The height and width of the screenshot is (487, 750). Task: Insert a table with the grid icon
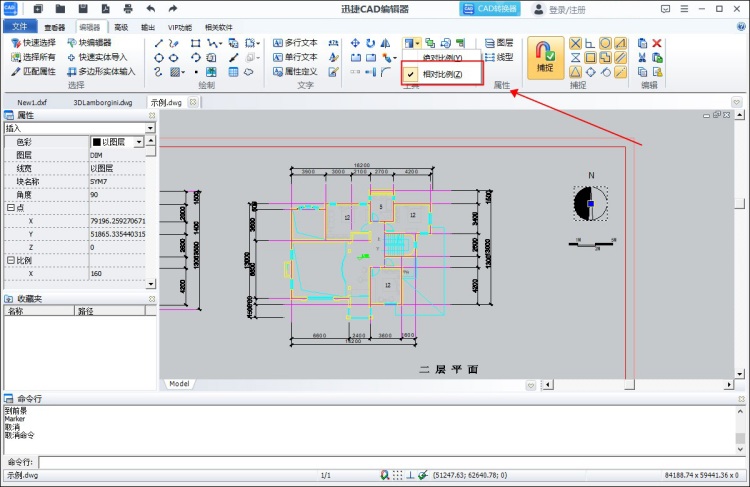click(x=233, y=72)
